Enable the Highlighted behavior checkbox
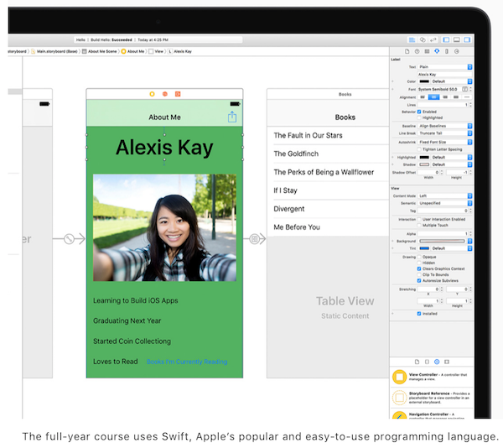Viewport: 503px width, 448px height. pos(419,118)
